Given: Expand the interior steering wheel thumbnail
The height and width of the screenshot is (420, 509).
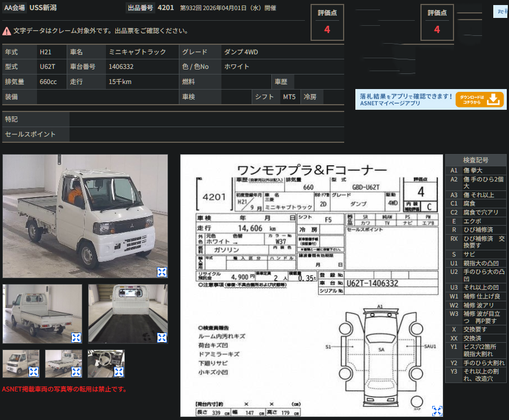Looking at the screenshot, I should click(119, 372).
